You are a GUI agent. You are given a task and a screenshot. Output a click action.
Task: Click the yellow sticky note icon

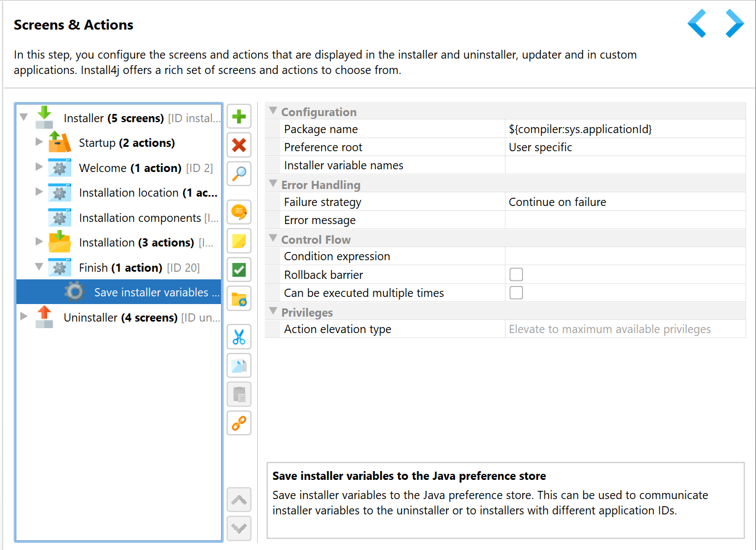[x=239, y=241]
